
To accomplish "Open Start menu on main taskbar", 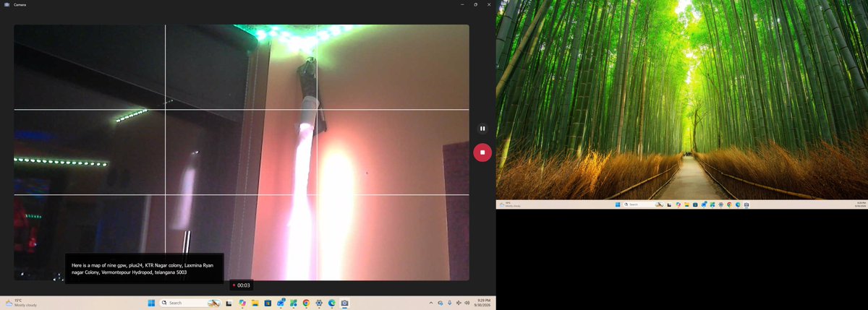I will tap(151, 303).
